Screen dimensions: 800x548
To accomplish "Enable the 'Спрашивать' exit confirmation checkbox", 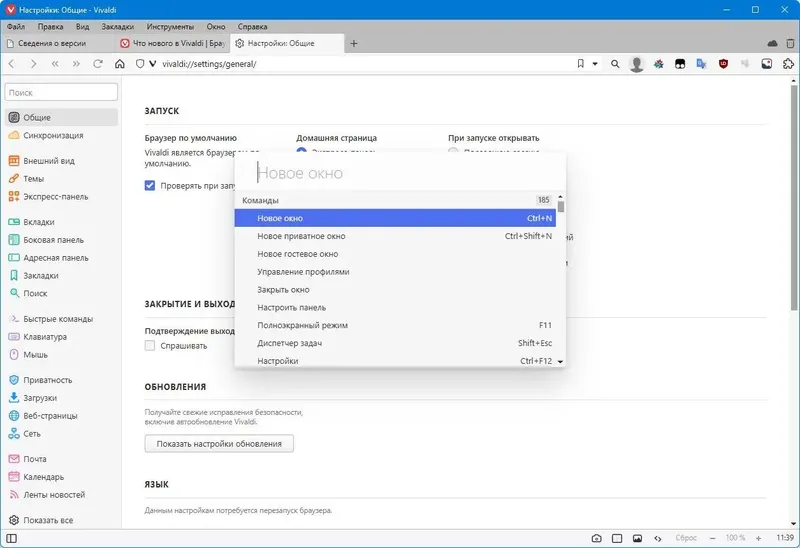I will tap(149, 345).
